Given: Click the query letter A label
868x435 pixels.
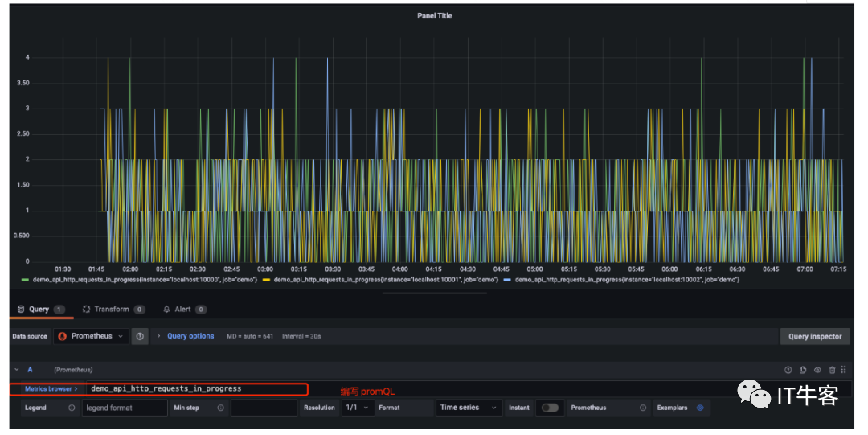Looking at the screenshot, I should (30, 370).
